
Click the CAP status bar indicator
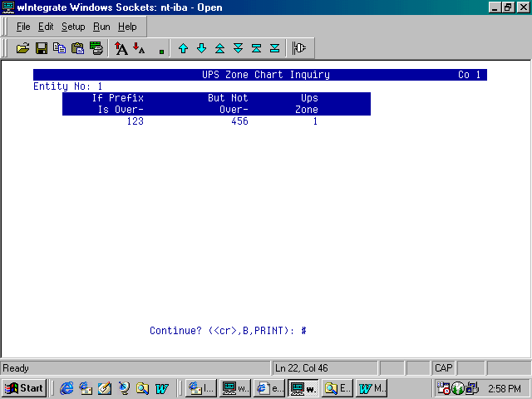444,368
